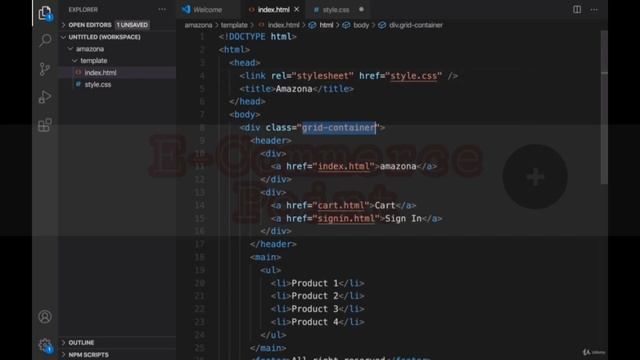Viewport: 640px width, 360px height.
Task: Click the opening main tag line
Action: [266, 257]
